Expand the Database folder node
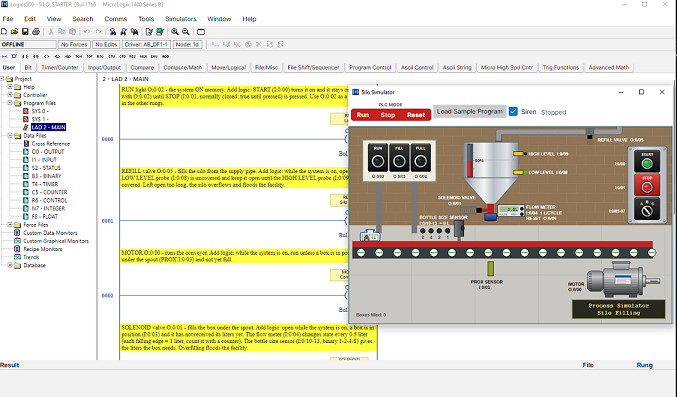 [x=10, y=265]
